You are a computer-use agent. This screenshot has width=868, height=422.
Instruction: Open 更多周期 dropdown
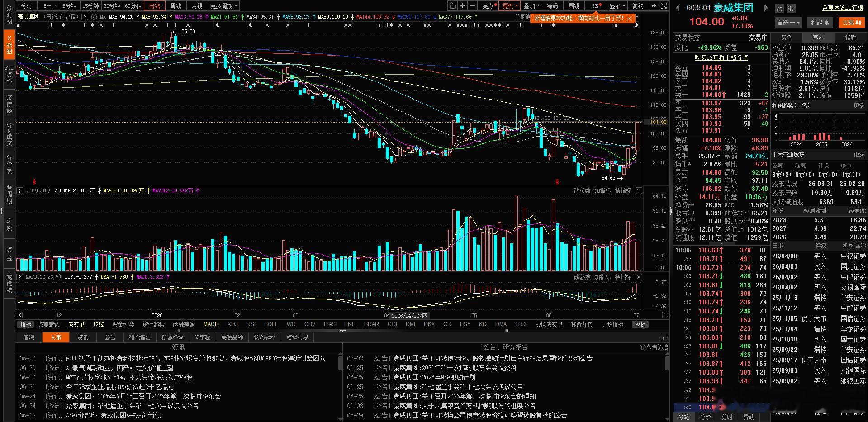pos(223,6)
